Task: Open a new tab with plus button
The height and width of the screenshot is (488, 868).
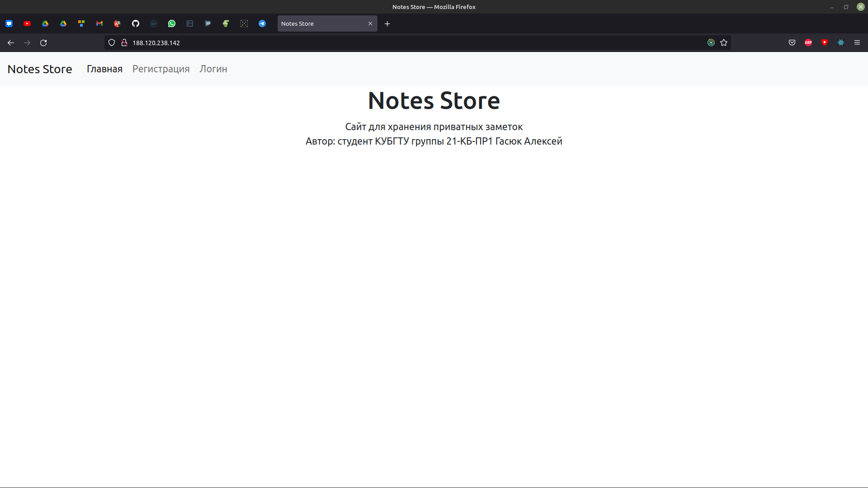Action: pos(387,23)
